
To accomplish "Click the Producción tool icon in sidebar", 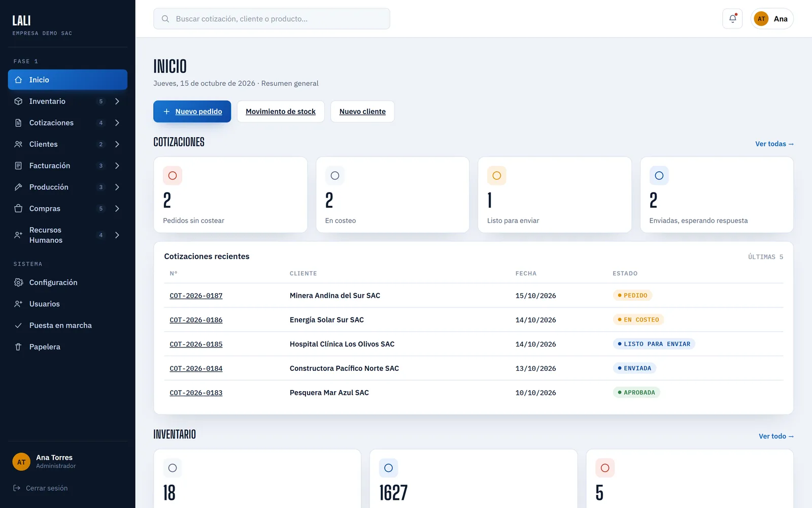I will (x=18, y=187).
